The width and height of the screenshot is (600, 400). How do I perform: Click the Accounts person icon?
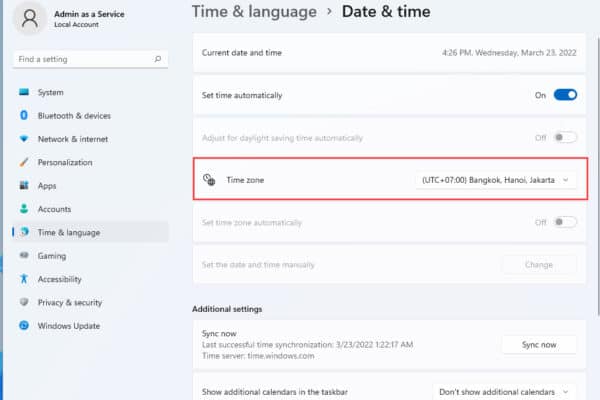pos(23,209)
